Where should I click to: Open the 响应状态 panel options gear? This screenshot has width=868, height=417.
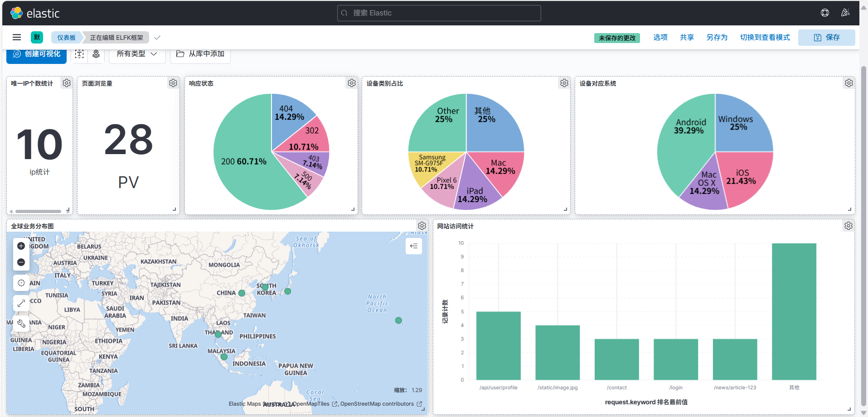click(352, 83)
